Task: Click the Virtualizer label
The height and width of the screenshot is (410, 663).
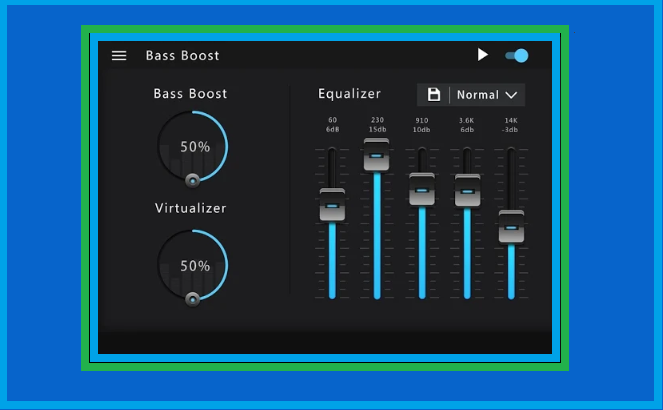Action: [191, 208]
